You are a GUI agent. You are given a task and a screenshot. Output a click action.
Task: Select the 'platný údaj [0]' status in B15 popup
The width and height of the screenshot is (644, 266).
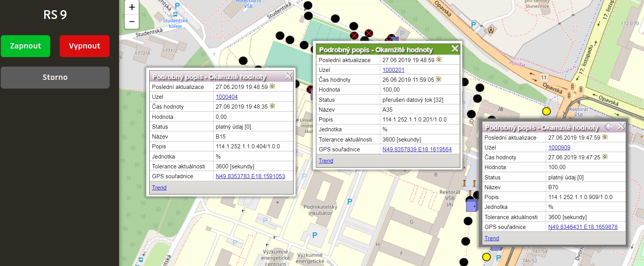tap(233, 127)
